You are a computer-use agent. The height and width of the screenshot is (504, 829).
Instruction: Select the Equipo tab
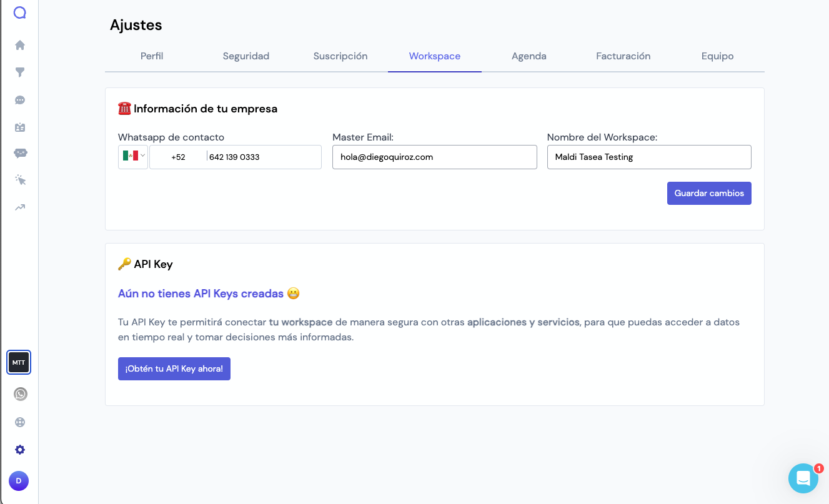point(717,56)
